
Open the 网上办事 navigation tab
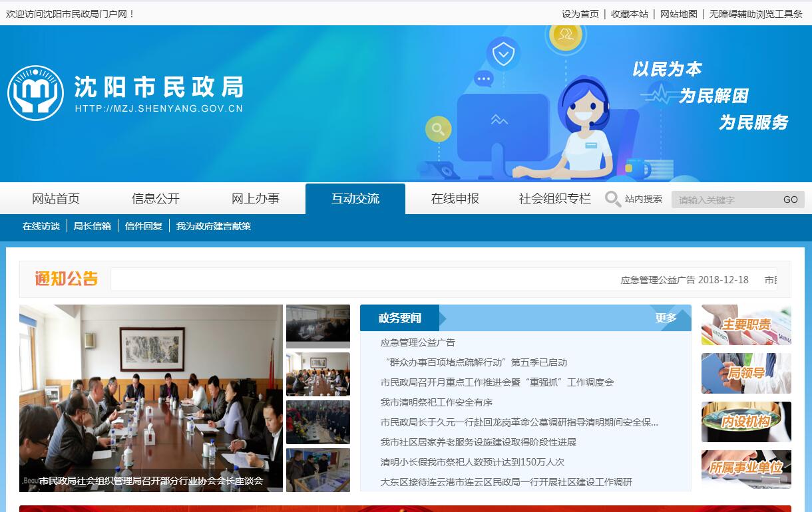(256, 199)
